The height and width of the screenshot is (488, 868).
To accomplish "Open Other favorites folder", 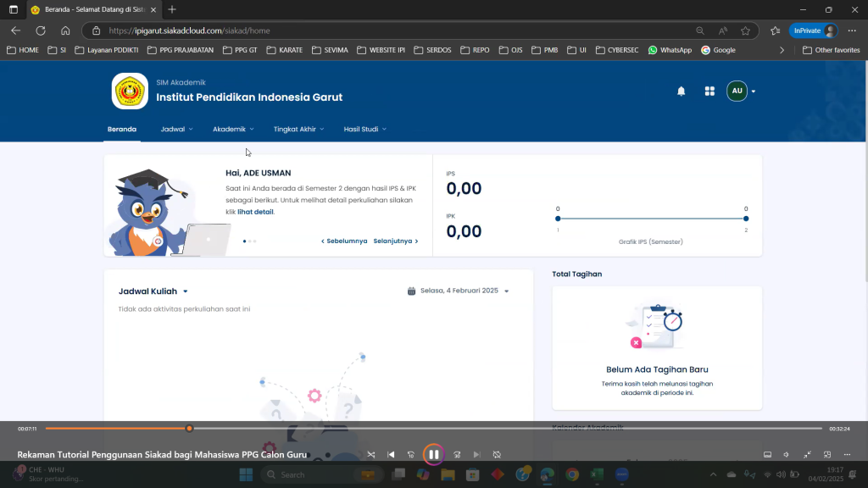I will (831, 50).
